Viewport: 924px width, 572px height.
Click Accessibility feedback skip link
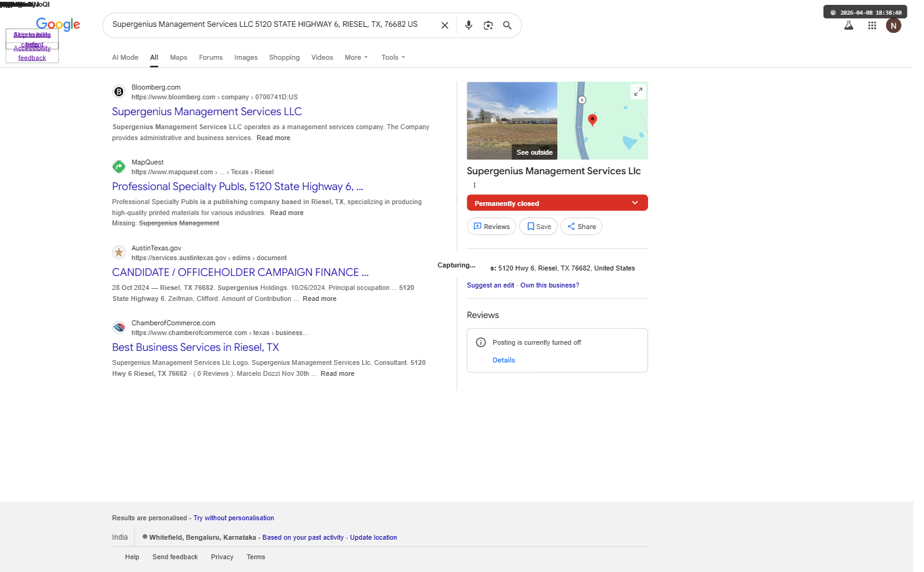point(32,53)
